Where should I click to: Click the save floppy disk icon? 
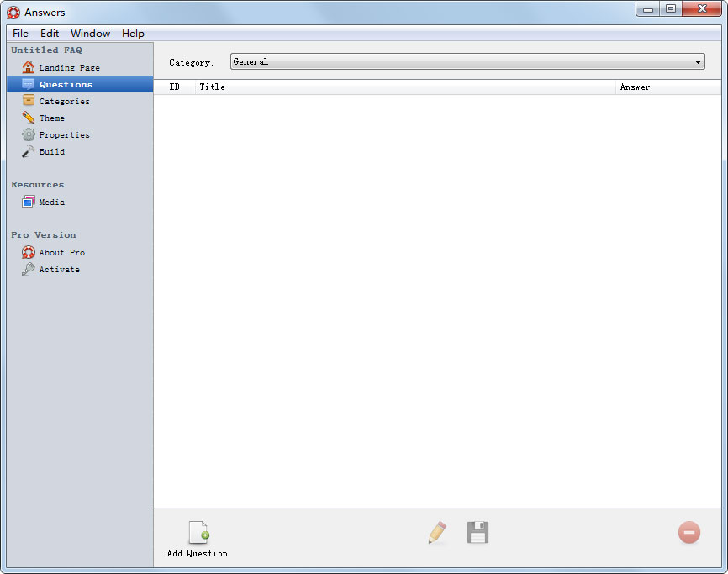click(477, 532)
